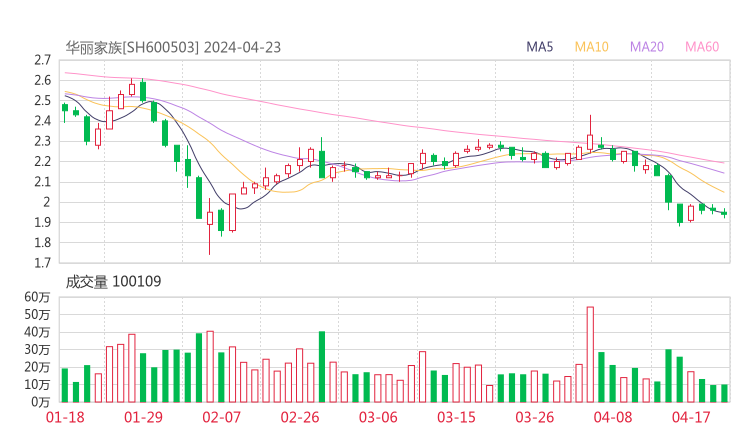Click the 02-07 date axis label
This screenshot has width=740, height=440.
tap(222, 417)
